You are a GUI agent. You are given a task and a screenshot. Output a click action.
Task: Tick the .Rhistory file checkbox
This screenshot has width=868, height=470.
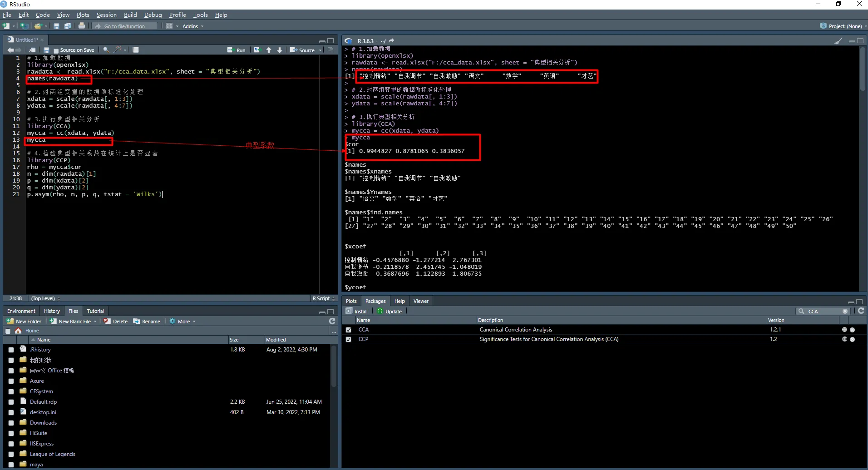coord(11,350)
